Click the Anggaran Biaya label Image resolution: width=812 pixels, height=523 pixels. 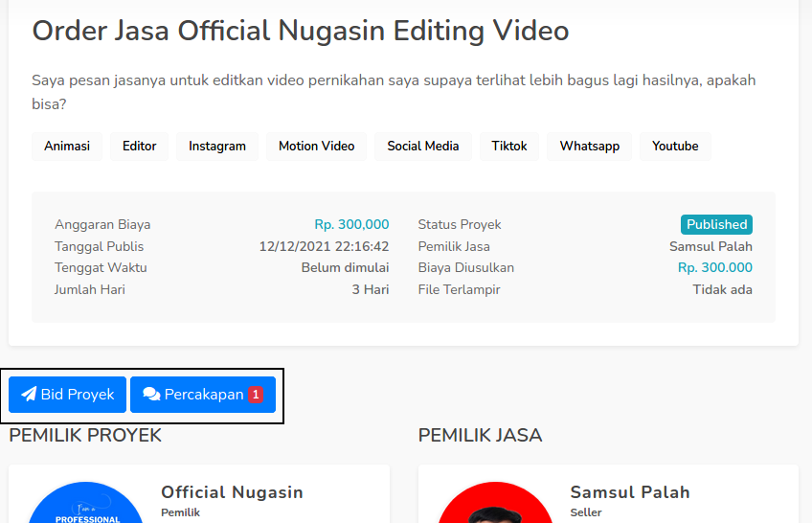tap(102, 225)
